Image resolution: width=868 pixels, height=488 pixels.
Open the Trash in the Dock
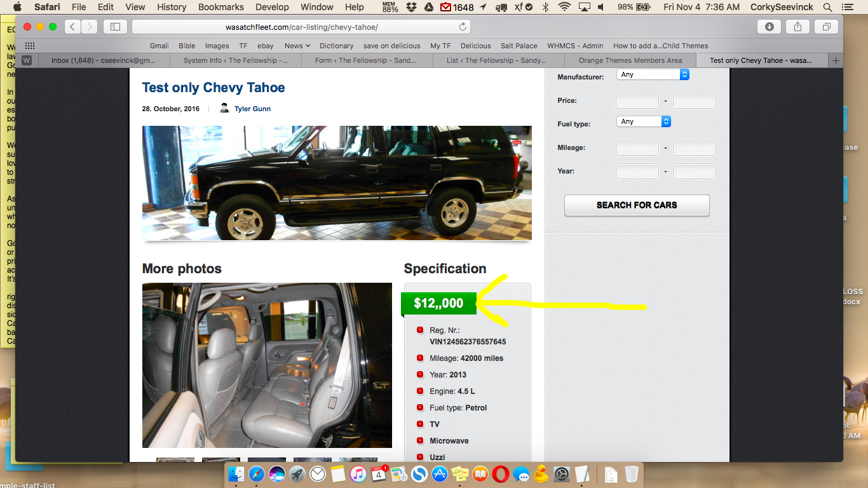631,473
